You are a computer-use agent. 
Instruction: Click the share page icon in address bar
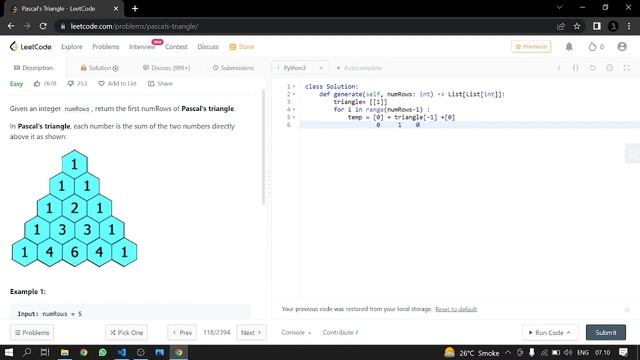[x=560, y=26]
